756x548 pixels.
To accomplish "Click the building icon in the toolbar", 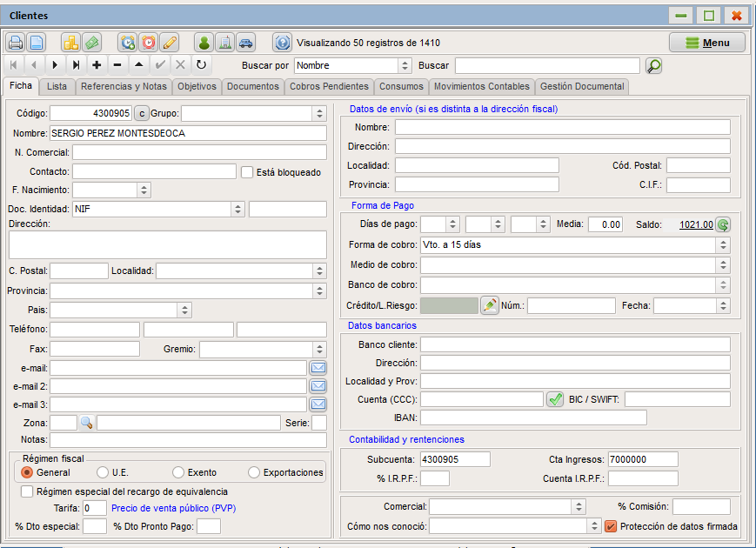I will click(x=224, y=43).
